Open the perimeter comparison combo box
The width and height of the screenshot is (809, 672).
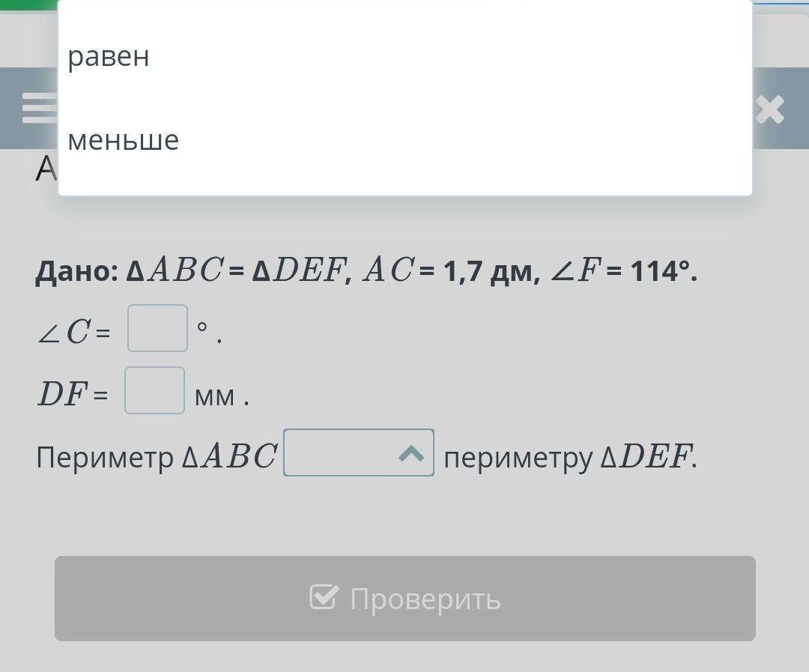[x=359, y=452]
